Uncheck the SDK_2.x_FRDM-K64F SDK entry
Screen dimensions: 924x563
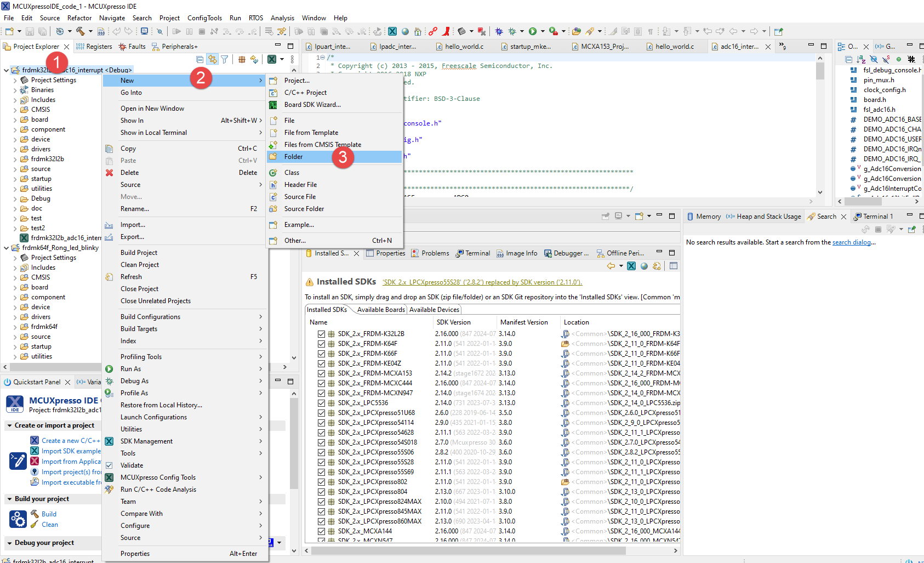click(321, 344)
